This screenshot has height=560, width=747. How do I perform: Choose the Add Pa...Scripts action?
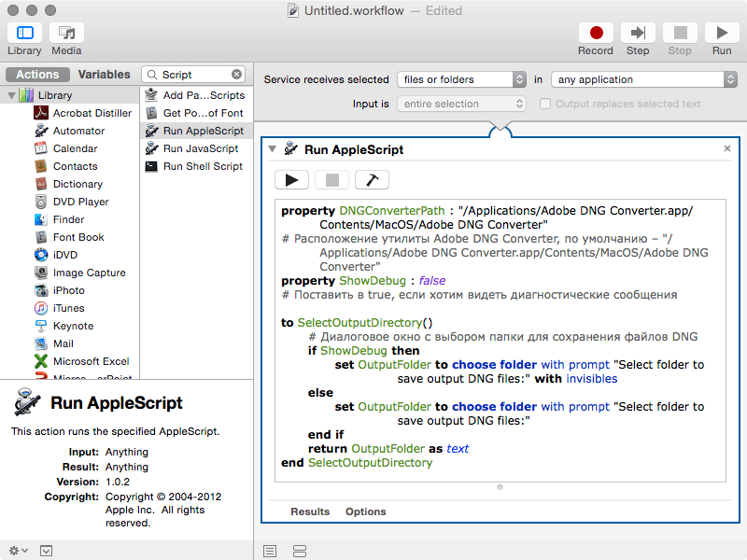pos(196,95)
